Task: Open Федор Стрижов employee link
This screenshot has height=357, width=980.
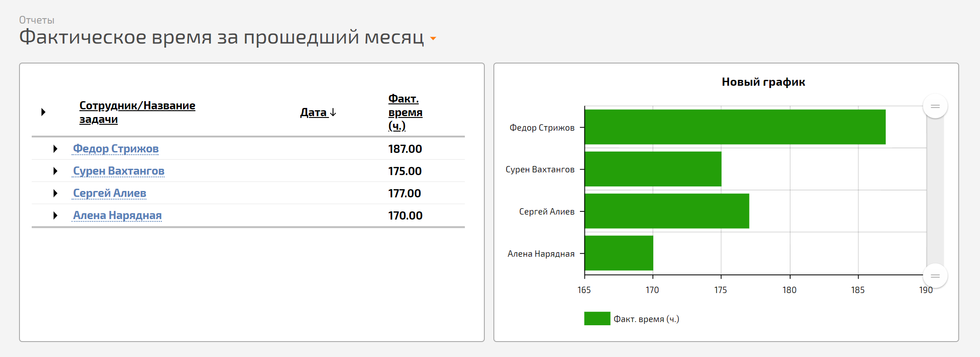Action: (116, 149)
